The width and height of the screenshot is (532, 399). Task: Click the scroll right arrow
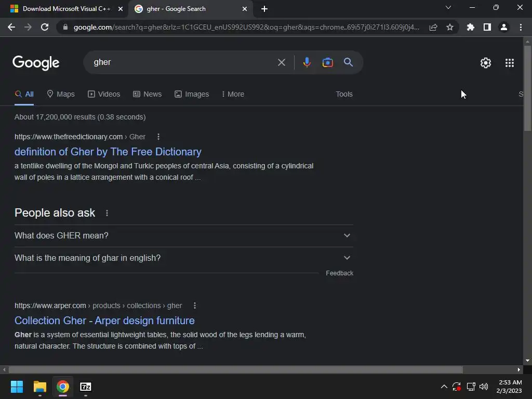[x=519, y=369]
